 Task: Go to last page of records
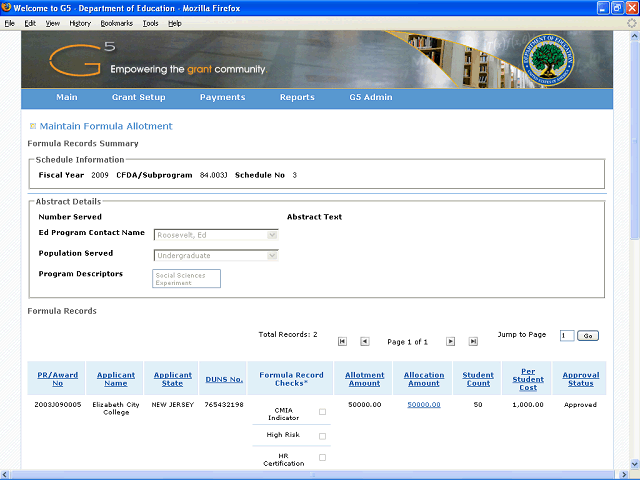click(x=473, y=341)
